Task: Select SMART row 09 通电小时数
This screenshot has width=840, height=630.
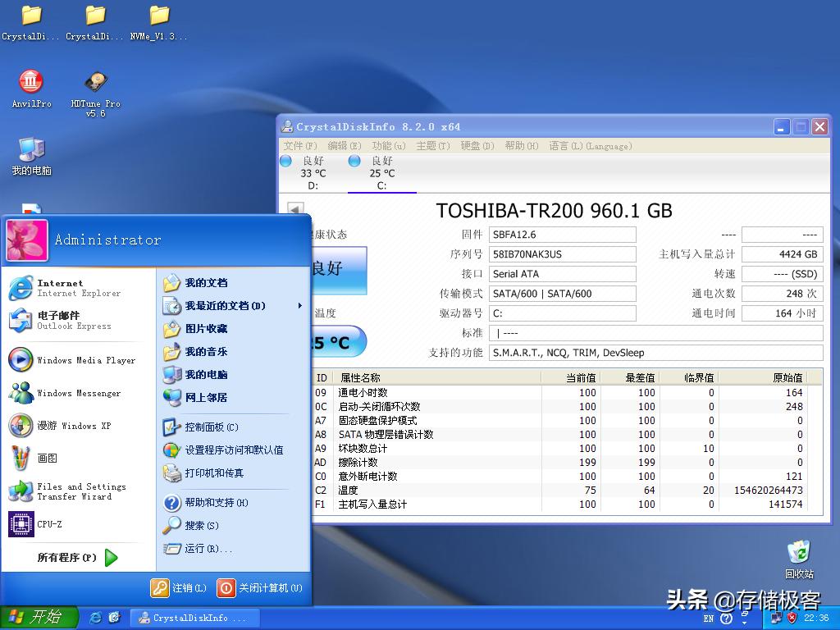Action: (559, 393)
